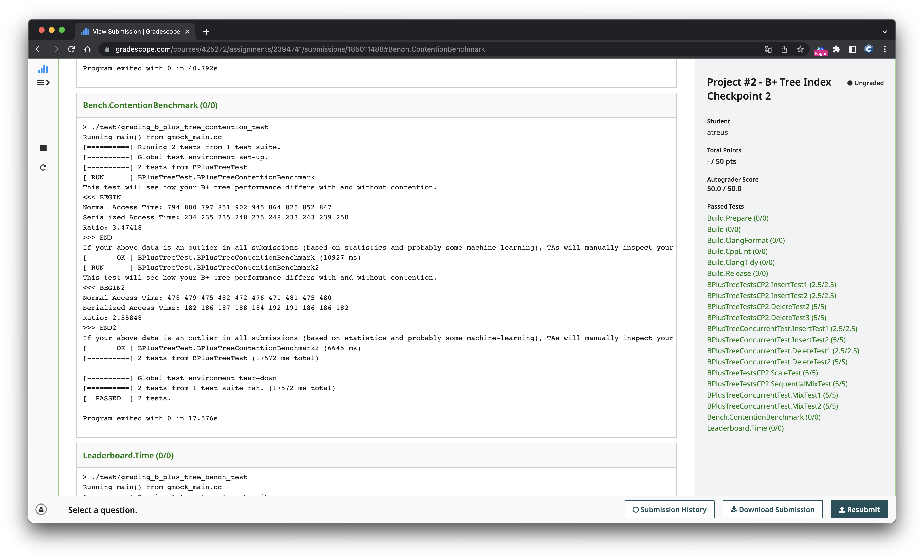Image resolution: width=924 pixels, height=560 pixels.
Task: Toggle the browser side panel
Action: coord(853,49)
